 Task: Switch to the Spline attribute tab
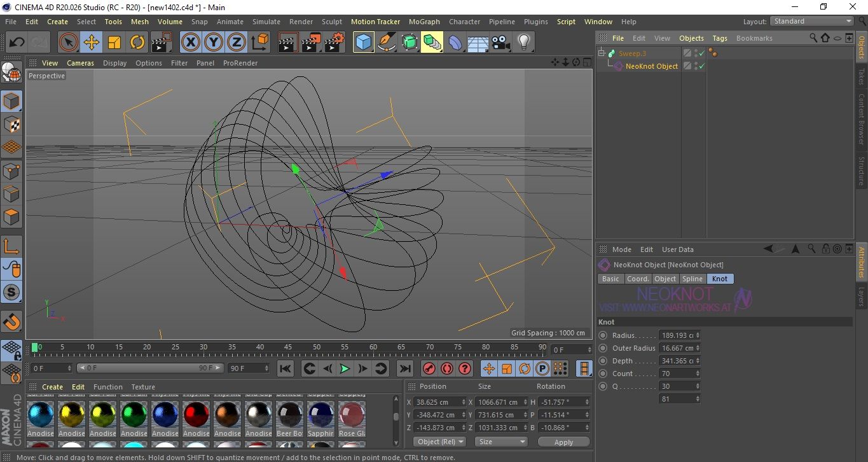click(x=692, y=279)
